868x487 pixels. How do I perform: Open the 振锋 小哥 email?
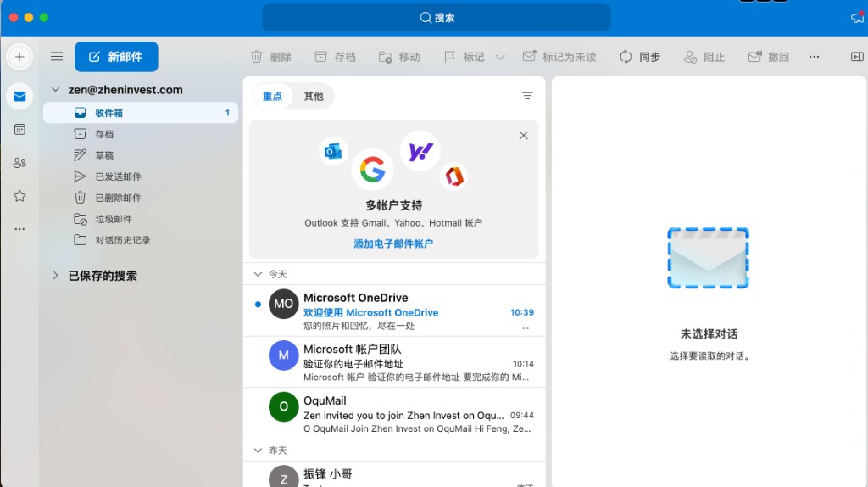tap(394, 475)
